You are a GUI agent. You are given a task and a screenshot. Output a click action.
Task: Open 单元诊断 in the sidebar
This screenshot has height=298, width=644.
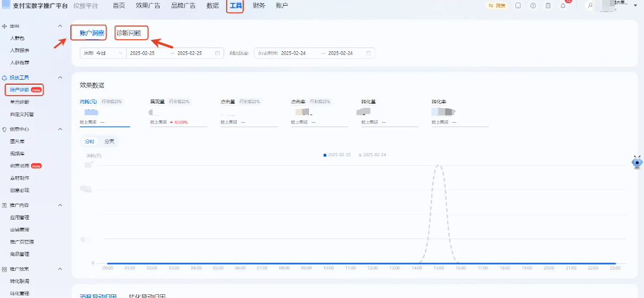pos(20,102)
